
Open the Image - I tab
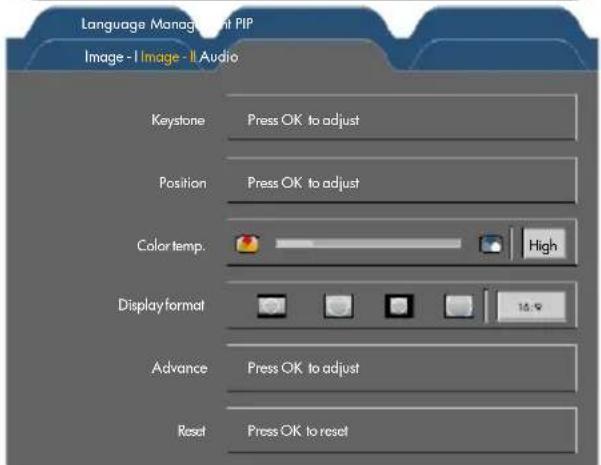pos(111,57)
